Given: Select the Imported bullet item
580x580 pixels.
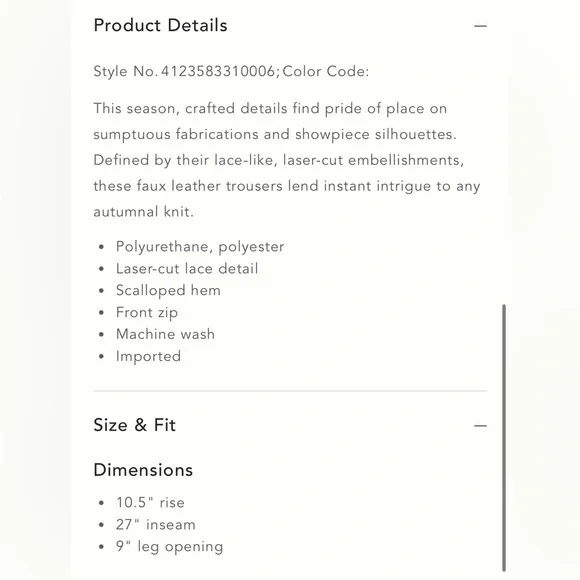Looking at the screenshot, I should [x=148, y=356].
